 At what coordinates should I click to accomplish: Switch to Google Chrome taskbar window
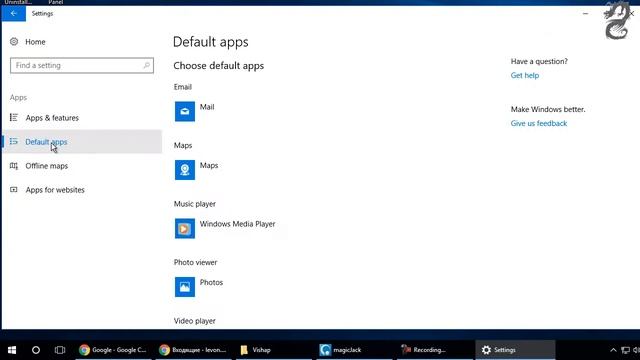(113, 350)
